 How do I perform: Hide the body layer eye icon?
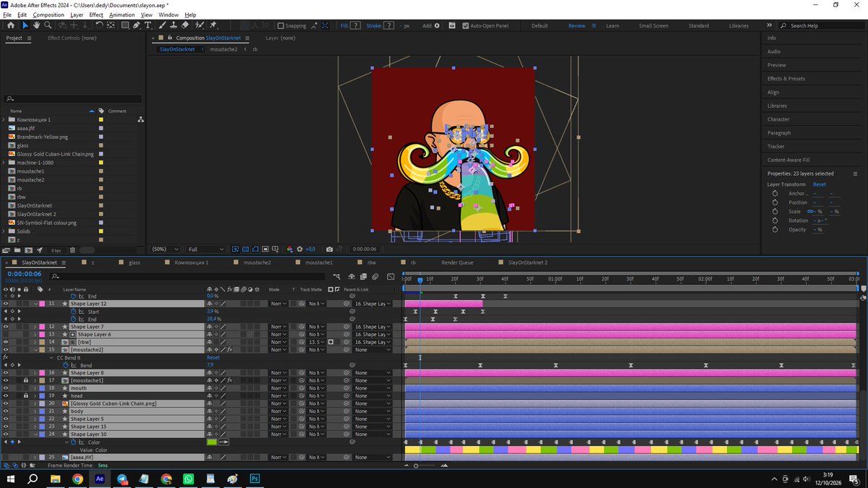[6, 411]
